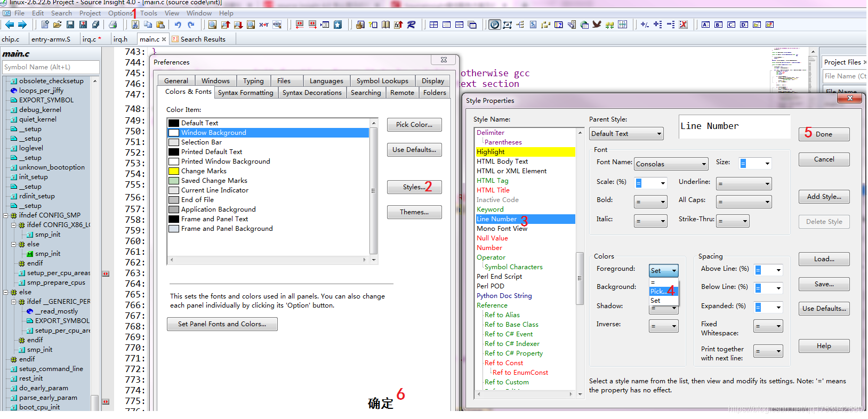Click the star Bookmark toolbar icon
The width and height of the screenshot is (868, 419).
337,25
